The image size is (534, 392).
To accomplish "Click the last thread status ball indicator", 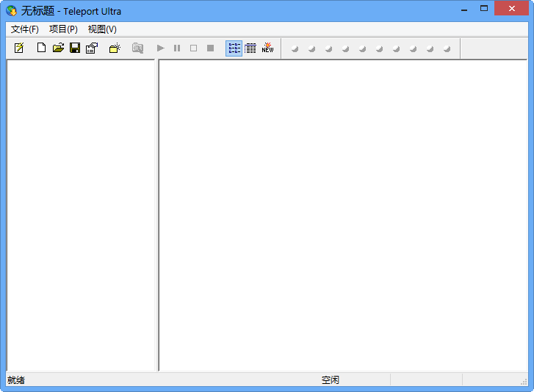I will coord(447,49).
